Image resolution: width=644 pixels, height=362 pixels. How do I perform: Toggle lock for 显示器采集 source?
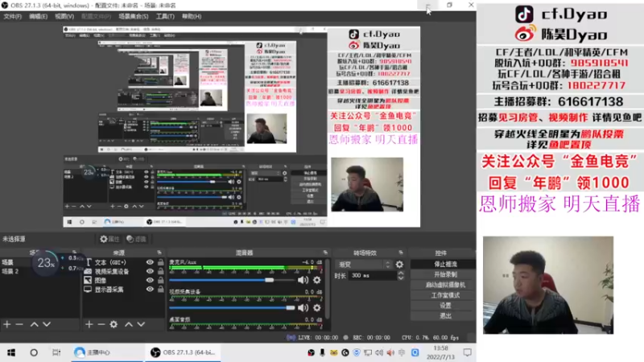point(160,290)
